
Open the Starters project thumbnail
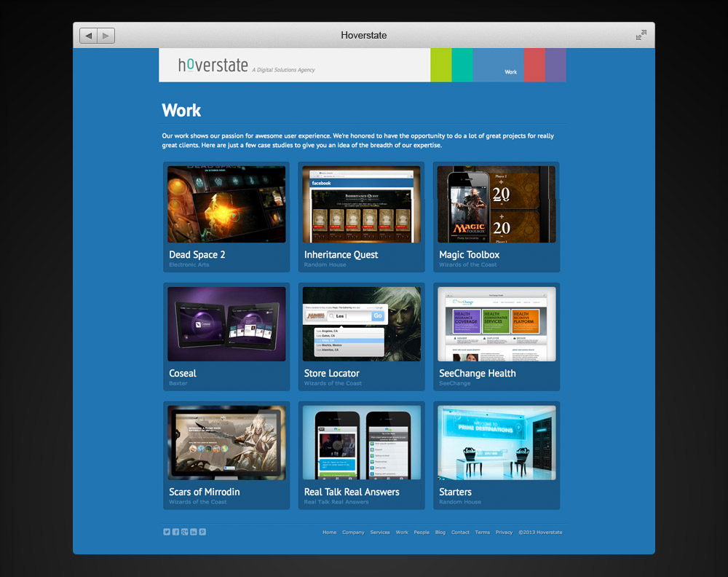pos(496,443)
